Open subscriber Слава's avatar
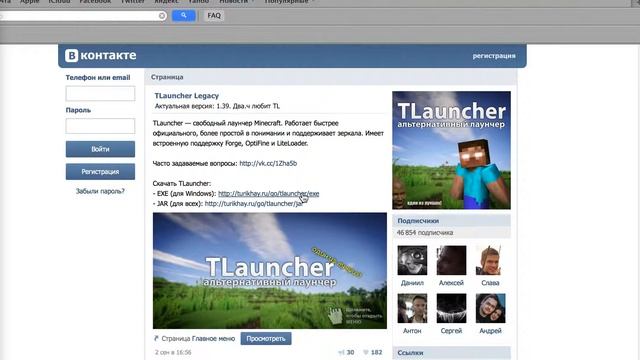The image size is (640, 360). pyautogui.click(x=490, y=260)
